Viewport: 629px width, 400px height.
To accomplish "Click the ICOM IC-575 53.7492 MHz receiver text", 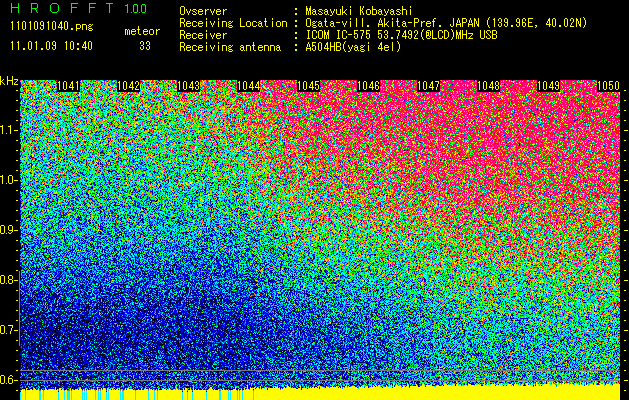I will pyautogui.click(x=401, y=35).
